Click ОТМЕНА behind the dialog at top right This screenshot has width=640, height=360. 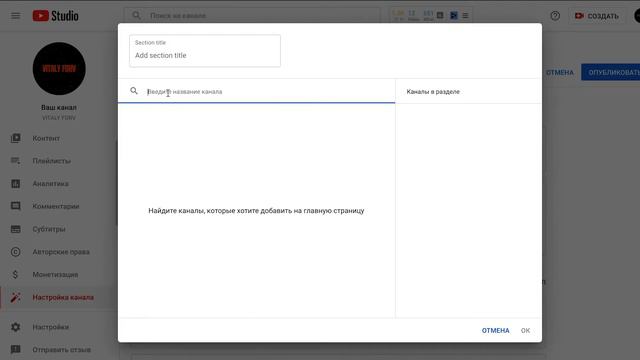(560, 72)
